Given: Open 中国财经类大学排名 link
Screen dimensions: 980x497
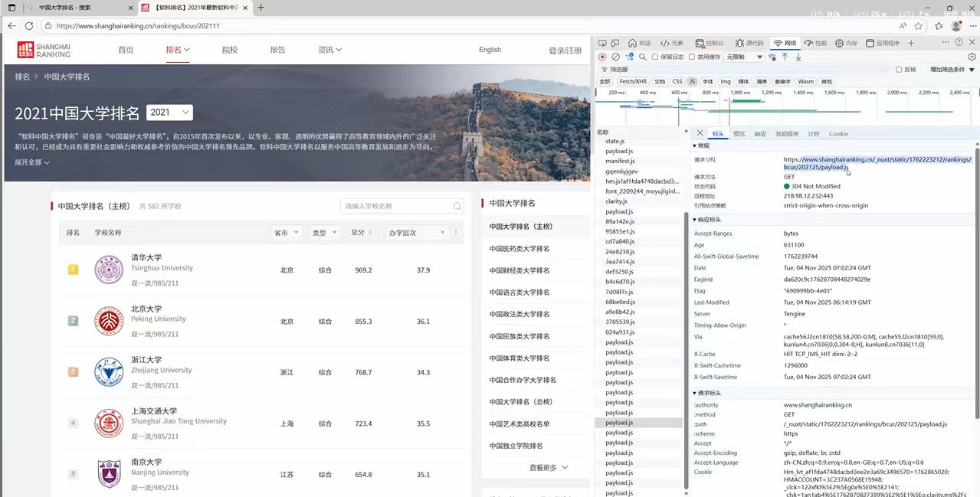Looking at the screenshot, I should point(519,270).
